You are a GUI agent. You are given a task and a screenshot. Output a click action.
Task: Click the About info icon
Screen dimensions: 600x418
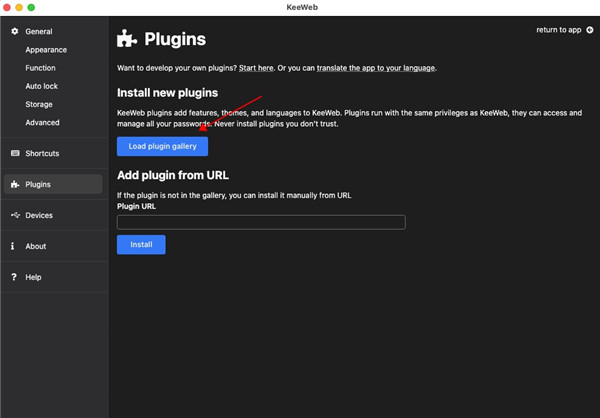click(x=13, y=246)
